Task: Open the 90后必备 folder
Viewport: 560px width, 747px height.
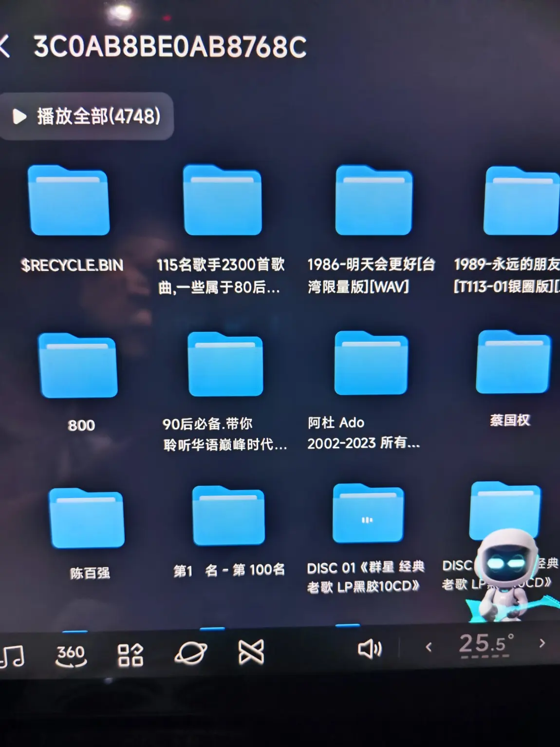Action: click(225, 364)
